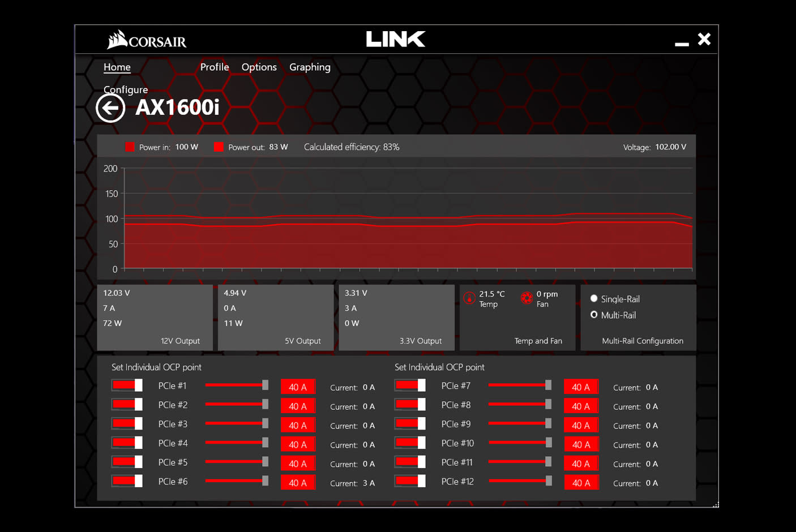Open the Options menu

259,67
